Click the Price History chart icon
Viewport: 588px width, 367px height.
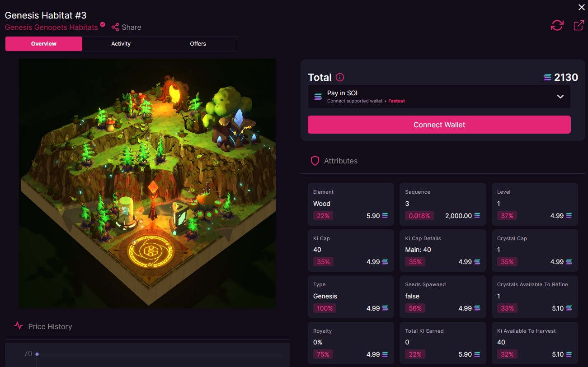[19, 325]
